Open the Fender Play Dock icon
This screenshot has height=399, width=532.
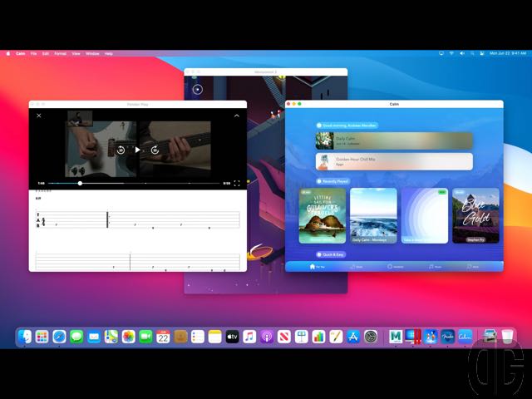click(448, 337)
